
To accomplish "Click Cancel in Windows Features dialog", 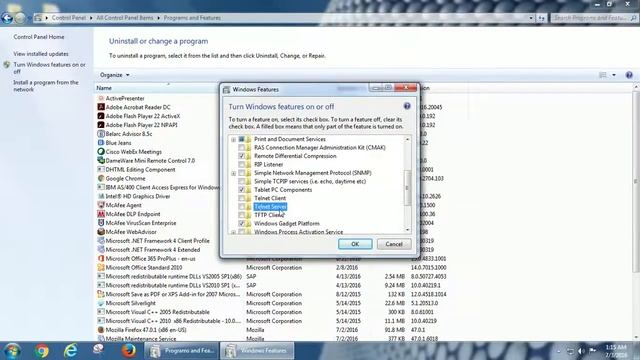I will (x=394, y=244).
